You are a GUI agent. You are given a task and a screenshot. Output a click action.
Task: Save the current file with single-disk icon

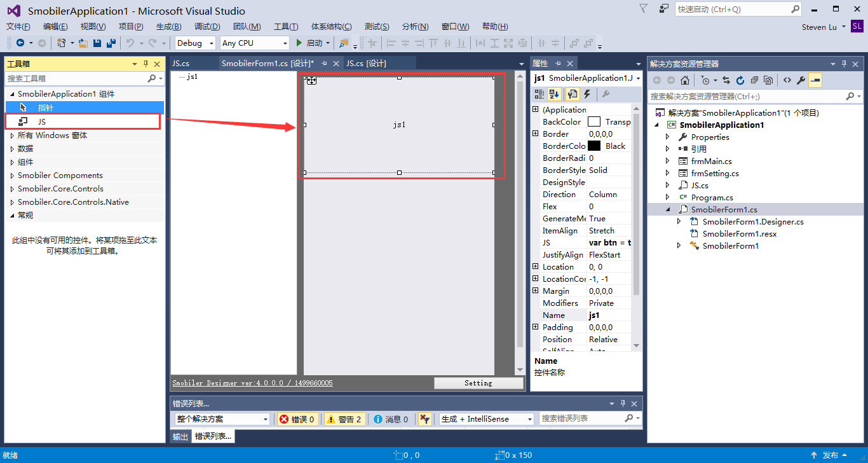coord(97,43)
